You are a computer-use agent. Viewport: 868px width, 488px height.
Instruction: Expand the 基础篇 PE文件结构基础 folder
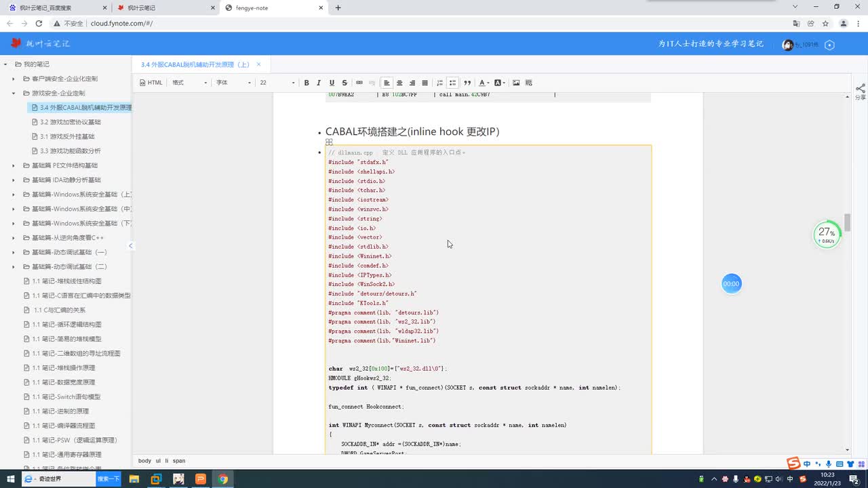(14, 165)
